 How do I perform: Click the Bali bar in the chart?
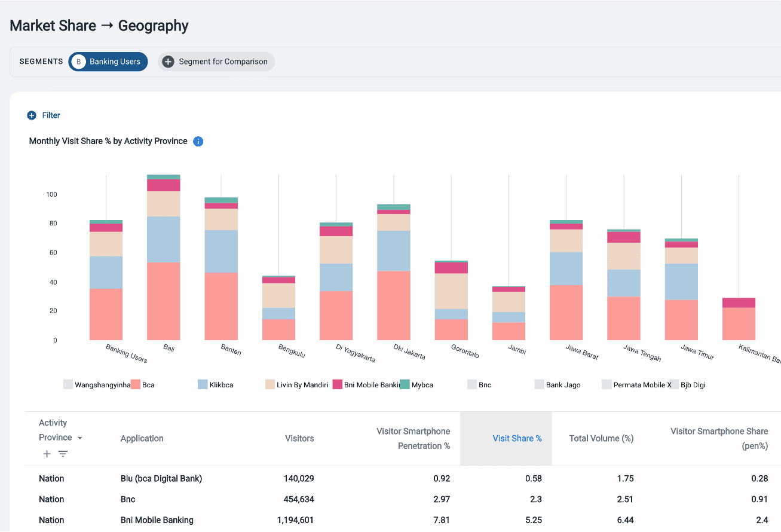pos(164,258)
